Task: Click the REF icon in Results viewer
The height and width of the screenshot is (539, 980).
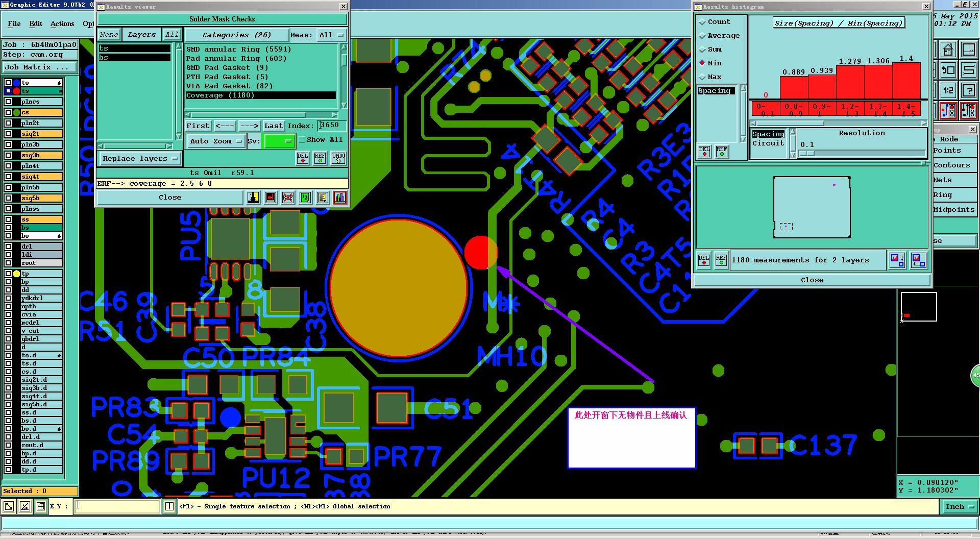Action: point(320,158)
